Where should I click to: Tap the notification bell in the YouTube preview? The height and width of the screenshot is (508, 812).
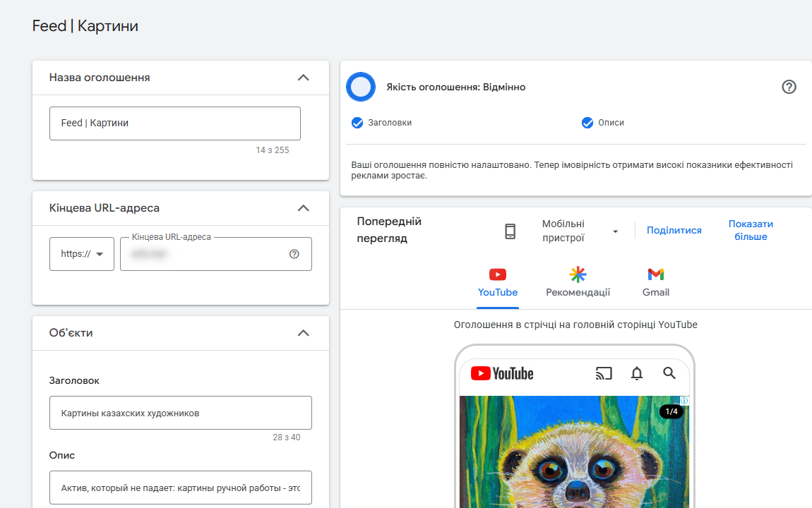click(x=637, y=373)
